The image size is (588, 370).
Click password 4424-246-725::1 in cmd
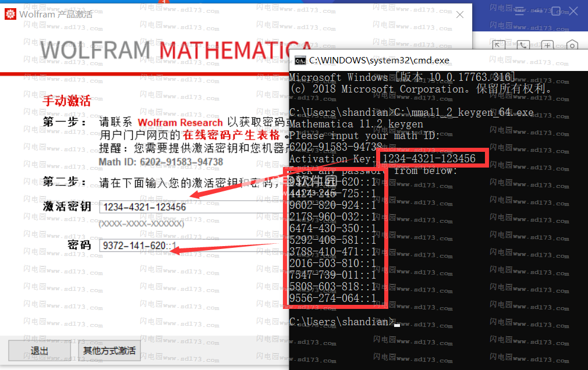coord(332,193)
